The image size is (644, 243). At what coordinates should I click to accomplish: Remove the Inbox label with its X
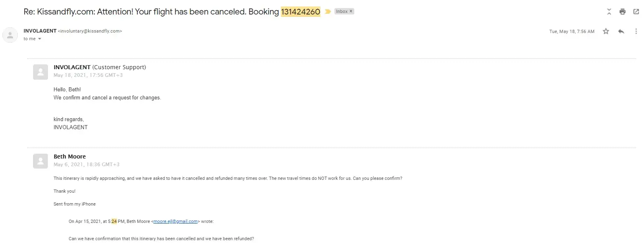(x=351, y=11)
